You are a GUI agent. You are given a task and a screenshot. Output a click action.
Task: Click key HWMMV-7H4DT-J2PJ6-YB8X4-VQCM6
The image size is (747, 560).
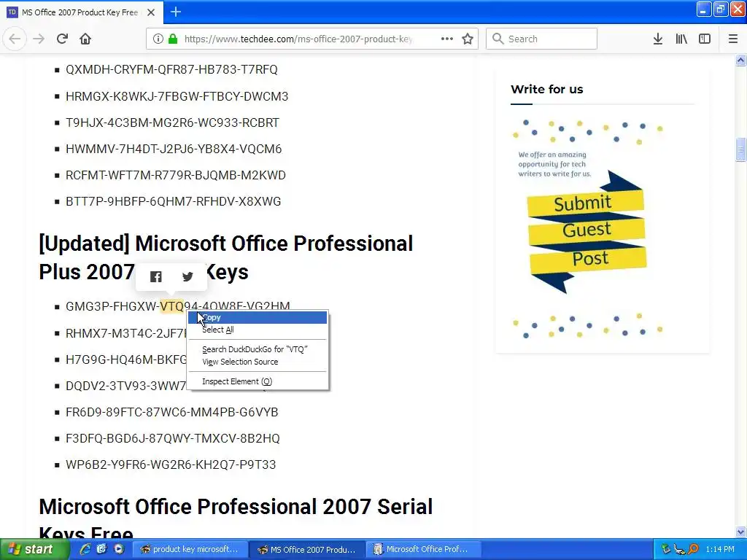coord(174,149)
